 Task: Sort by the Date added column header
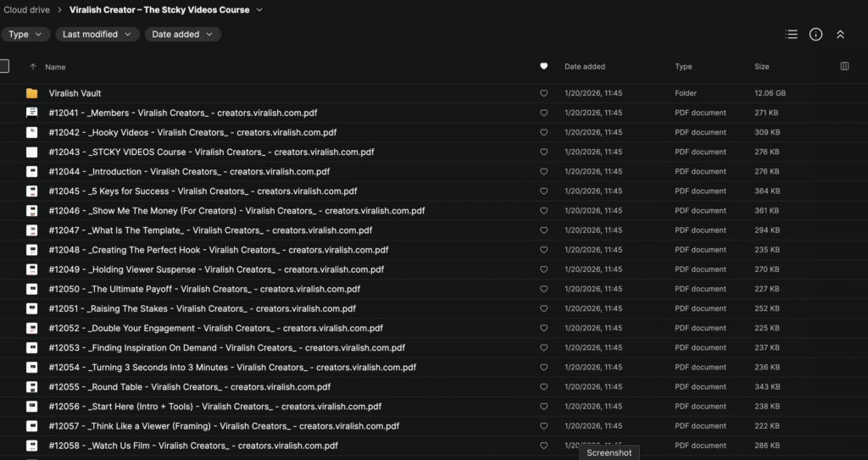point(585,66)
